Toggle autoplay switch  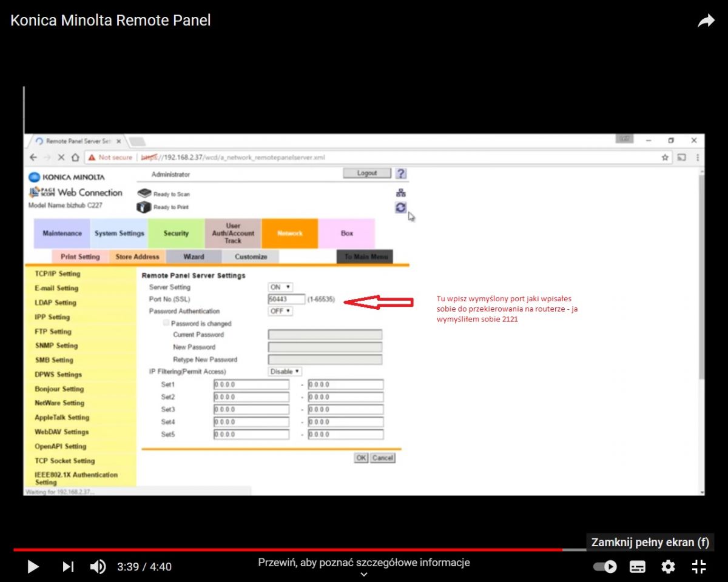click(x=605, y=567)
